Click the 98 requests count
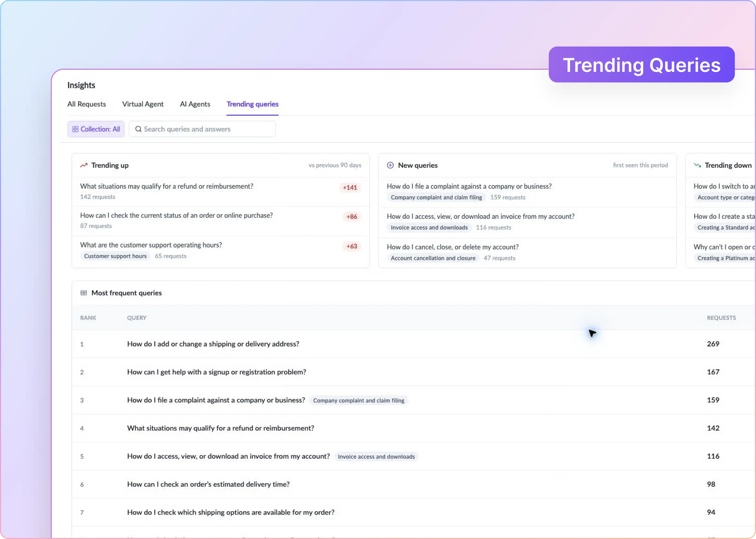The width and height of the screenshot is (756, 539). point(711,484)
